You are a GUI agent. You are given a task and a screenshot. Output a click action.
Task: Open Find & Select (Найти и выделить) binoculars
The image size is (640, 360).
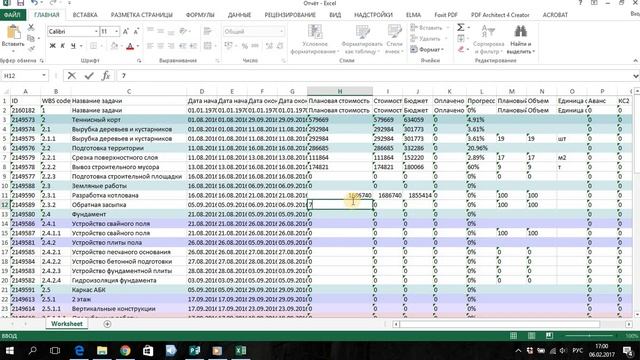[520, 40]
